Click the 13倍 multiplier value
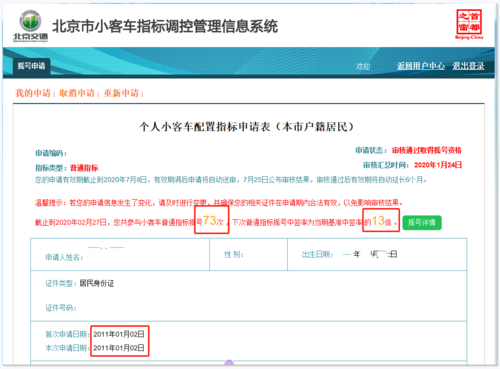Viewport: 500px width, 369px height. (x=381, y=221)
